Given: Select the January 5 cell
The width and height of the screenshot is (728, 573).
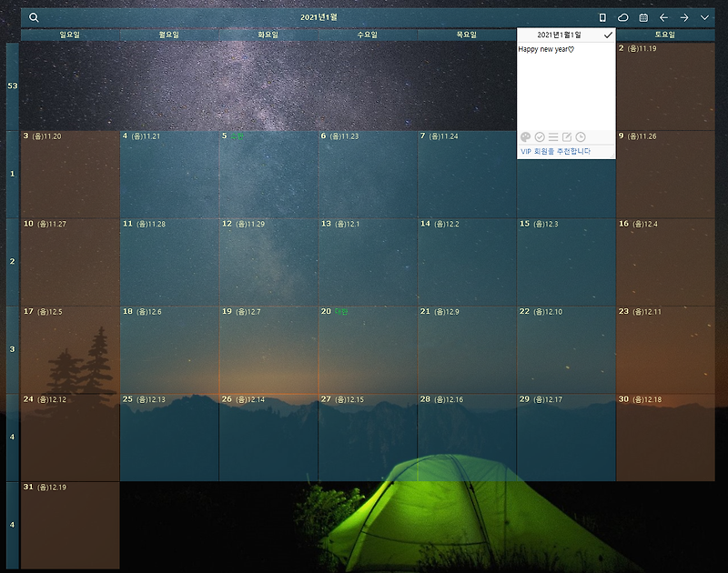Looking at the screenshot, I should (268, 175).
